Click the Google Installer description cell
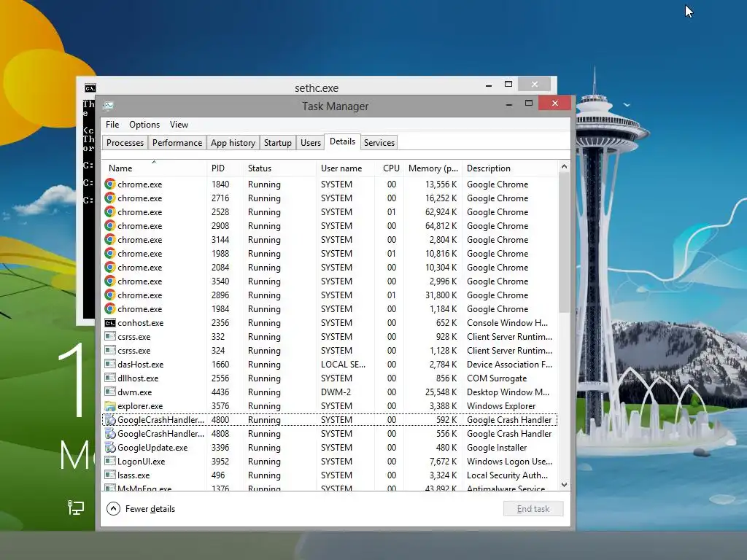Viewport: 747px width, 560px height. click(497, 447)
